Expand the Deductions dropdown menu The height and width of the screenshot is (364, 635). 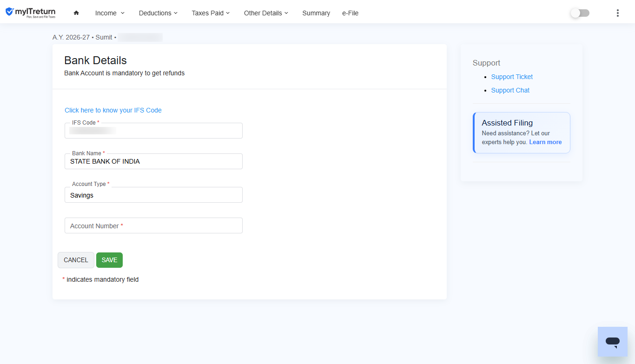[158, 13]
